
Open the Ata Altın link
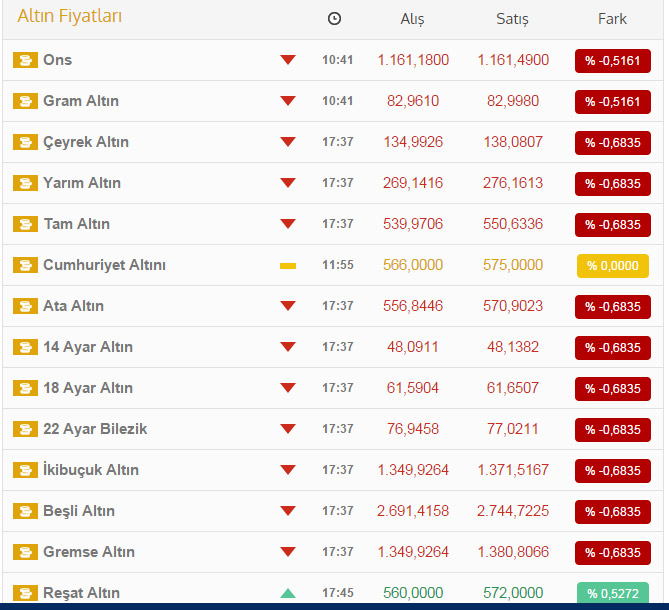(x=73, y=306)
